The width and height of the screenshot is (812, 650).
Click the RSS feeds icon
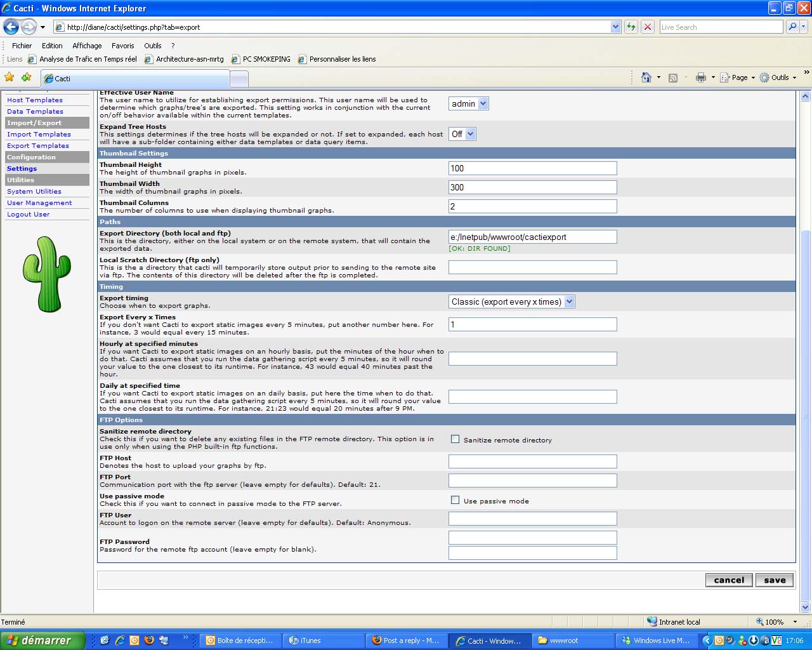(x=673, y=77)
